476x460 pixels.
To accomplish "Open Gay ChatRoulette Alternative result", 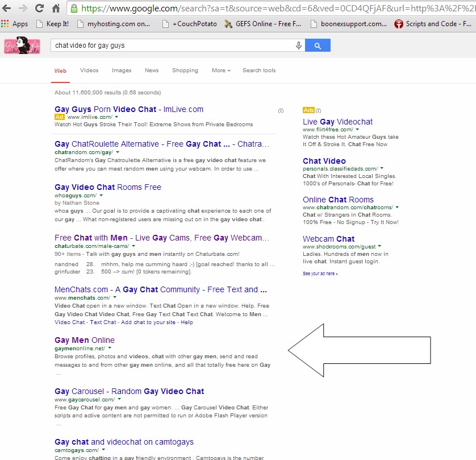I will (x=162, y=144).
